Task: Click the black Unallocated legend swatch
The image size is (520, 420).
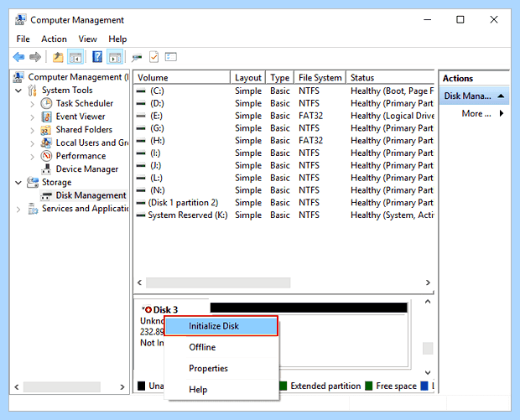Action: pos(141,386)
